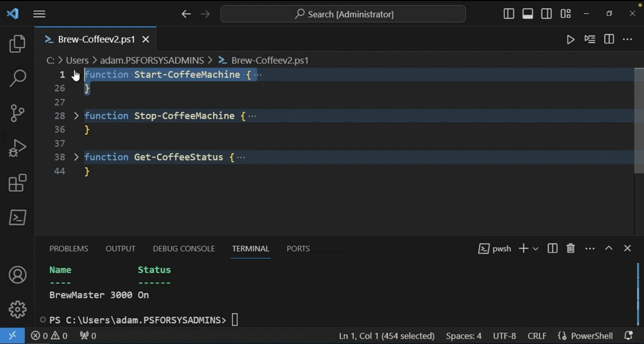The width and height of the screenshot is (644, 344).
Task: Expand Get-CoffeeStatus function fold
Action: (76, 157)
